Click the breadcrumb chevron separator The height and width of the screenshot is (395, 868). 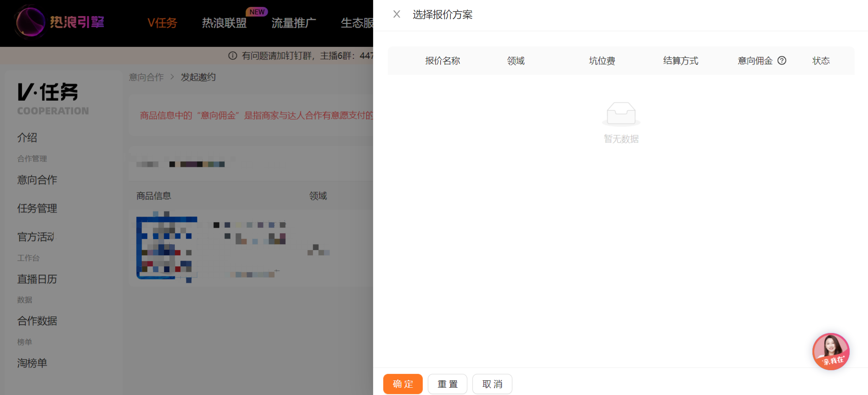click(172, 77)
